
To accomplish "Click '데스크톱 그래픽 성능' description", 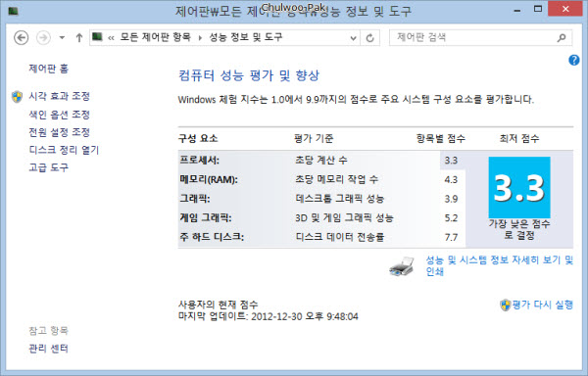I will [x=340, y=199].
